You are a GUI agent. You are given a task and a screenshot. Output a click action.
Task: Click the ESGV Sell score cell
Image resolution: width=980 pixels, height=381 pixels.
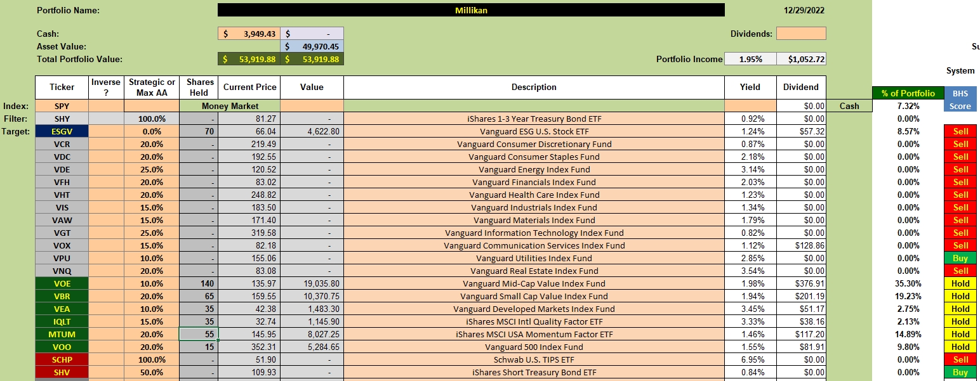pos(960,131)
